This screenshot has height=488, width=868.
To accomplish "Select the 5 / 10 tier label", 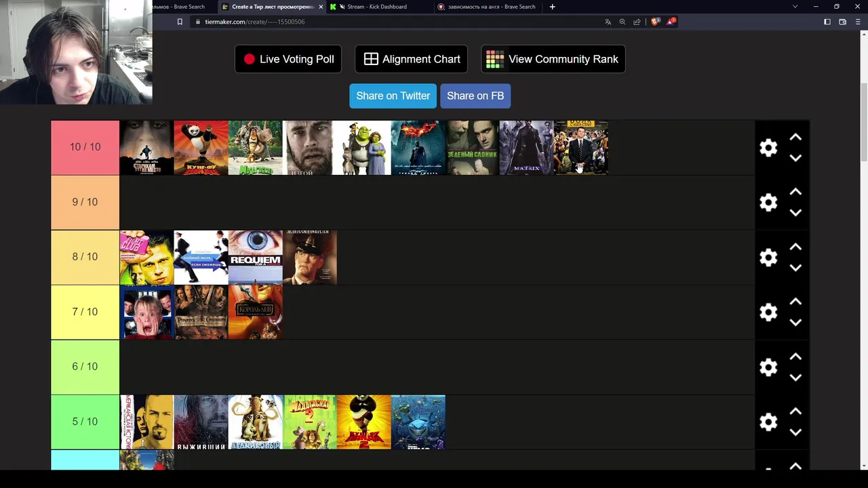I will pos(85,422).
